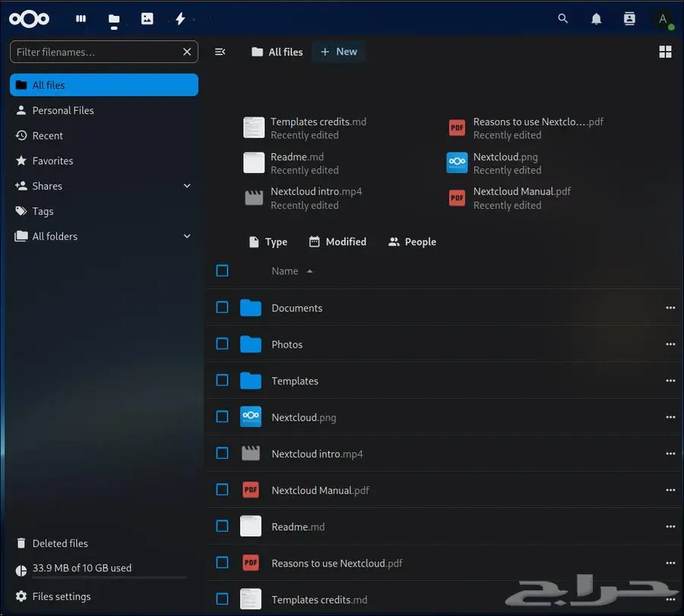Check Reasons to use Nextcloud.pdf row checkbox
The height and width of the screenshot is (616, 684).
pyautogui.click(x=222, y=563)
